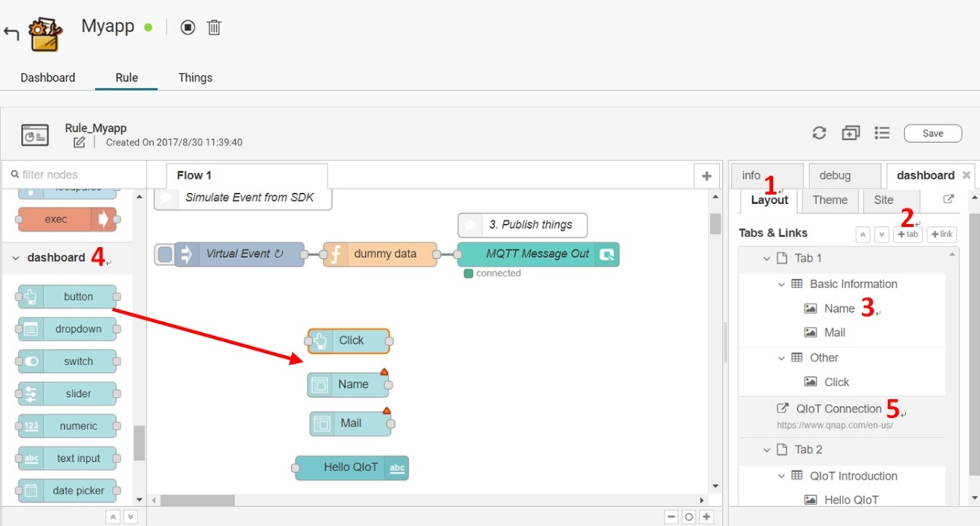980x526 pixels.
Task: Stop the Myapp application
Action: [x=188, y=28]
